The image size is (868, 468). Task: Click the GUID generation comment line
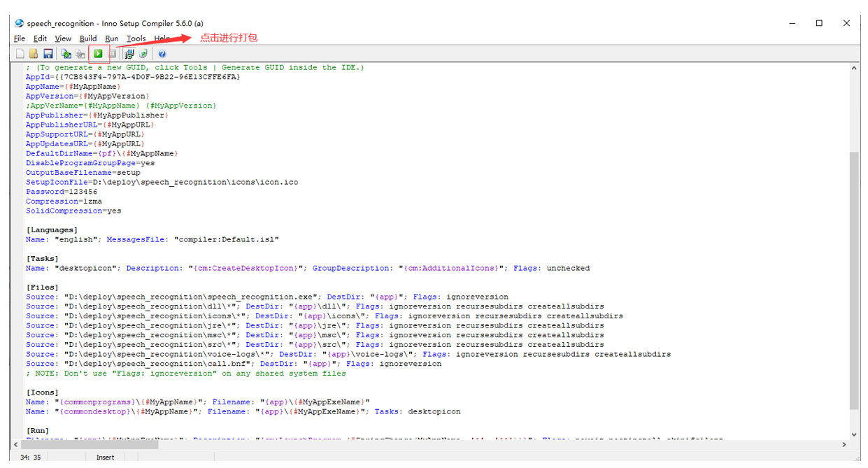[x=195, y=67]
